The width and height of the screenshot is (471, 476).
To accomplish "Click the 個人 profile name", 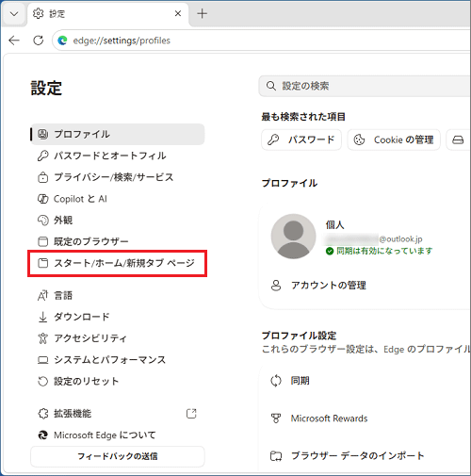I will 334,225.
